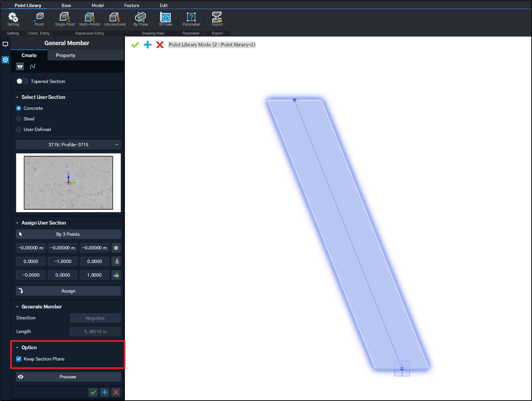
Task: Select the Unconstraint tool
Action: [x=115, y=19]
